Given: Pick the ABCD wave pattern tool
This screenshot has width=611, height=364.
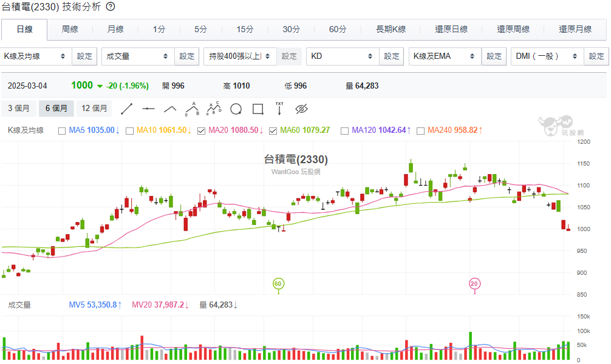Looking at the screenshot, I should [x=214, y=109].
